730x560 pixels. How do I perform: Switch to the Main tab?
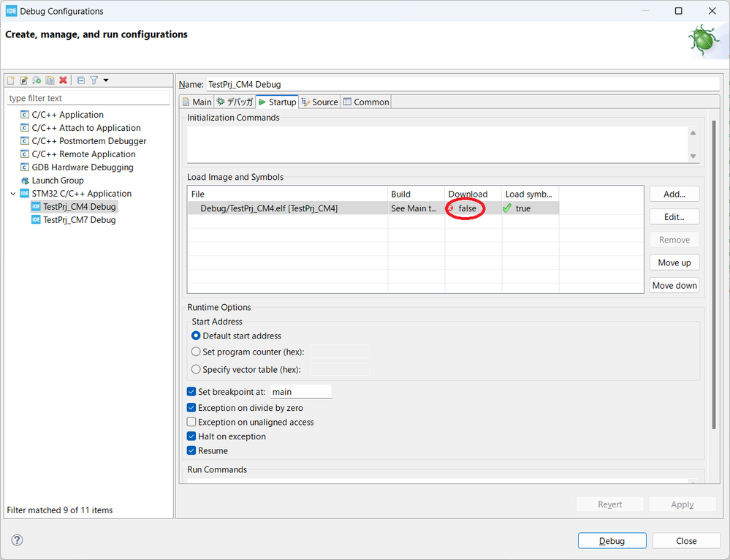(197, 102)
